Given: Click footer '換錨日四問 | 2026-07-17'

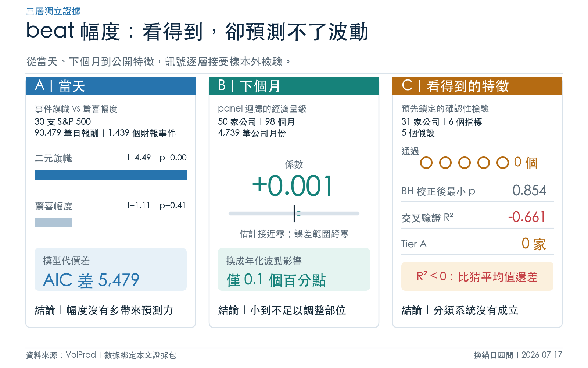Looking at the screenshot, I should (518, 355).
